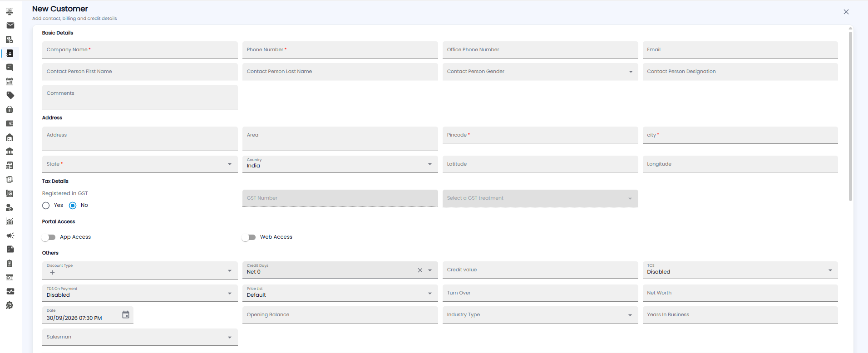This screenshot has width=868, height=353.
Task: Expand the Industry Type dropdown
Action: (x=540, y=315)
